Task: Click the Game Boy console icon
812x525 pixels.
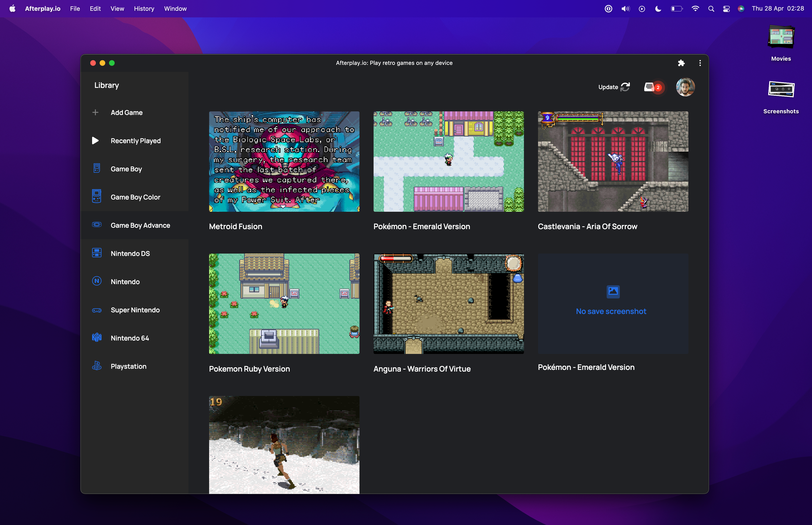Action: click(96, 168)
